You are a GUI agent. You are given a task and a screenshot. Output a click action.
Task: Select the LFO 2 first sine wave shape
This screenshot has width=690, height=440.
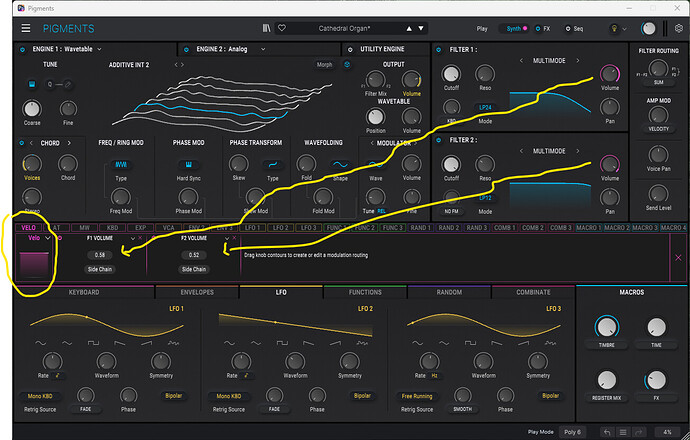[229, 343]
